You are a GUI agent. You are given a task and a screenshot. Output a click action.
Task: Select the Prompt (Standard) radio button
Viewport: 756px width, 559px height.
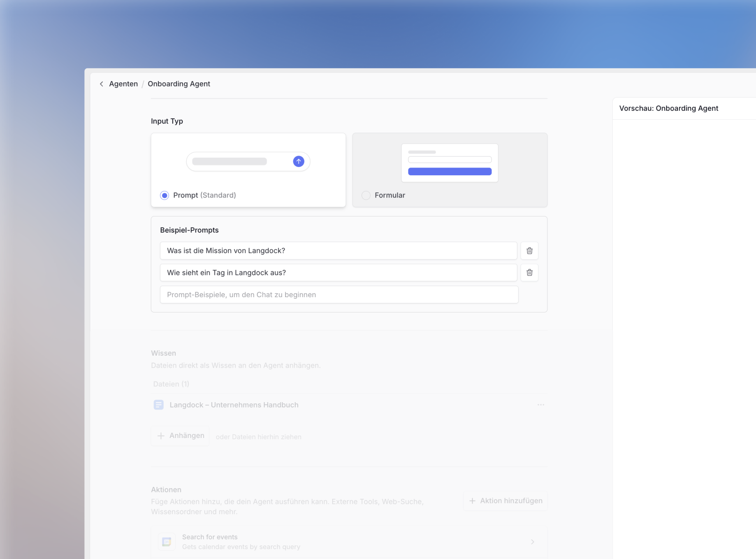click(165, 195)
